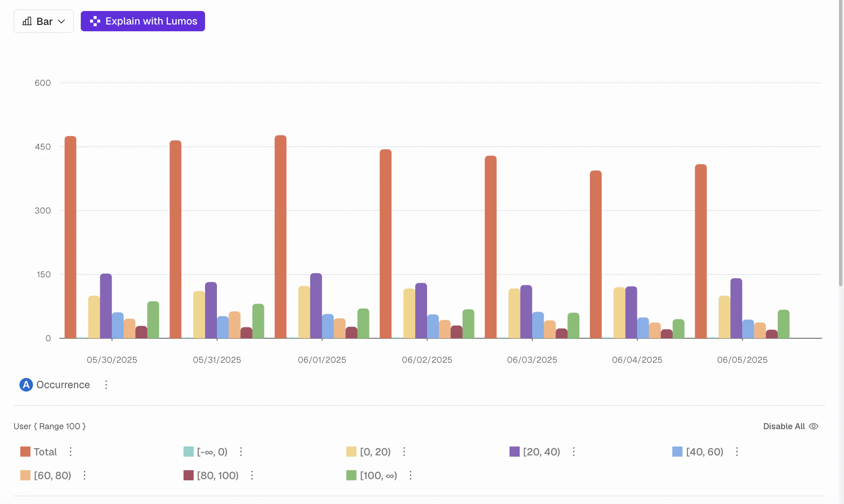The image size is (844, 504).
Task: Open kebab menu for [100, ∞) legend
Action: (x=411, y=475)
